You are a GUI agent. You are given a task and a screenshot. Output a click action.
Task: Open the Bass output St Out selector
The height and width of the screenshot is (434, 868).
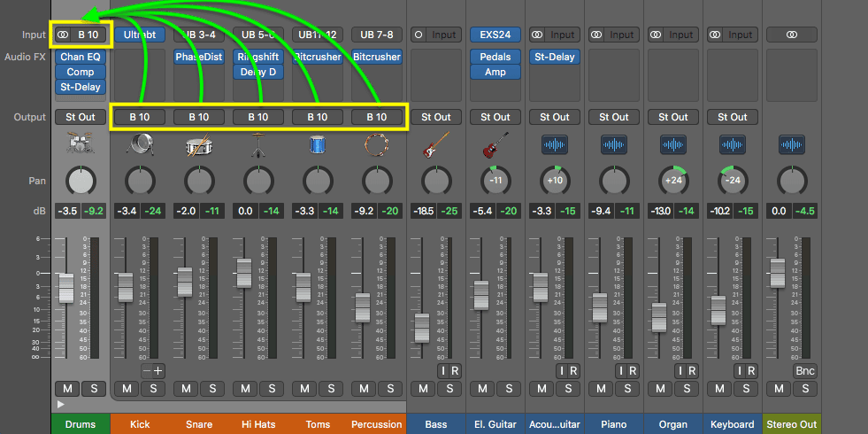(436, 117)
